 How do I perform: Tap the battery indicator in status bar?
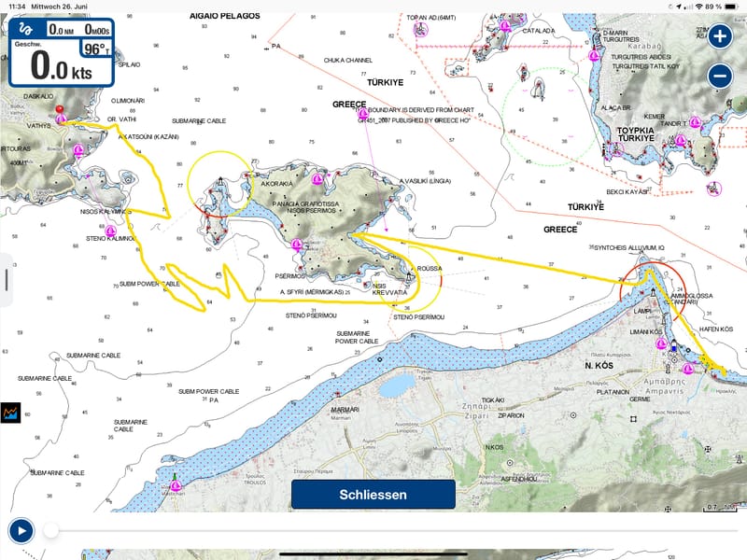tap(731, 6)
